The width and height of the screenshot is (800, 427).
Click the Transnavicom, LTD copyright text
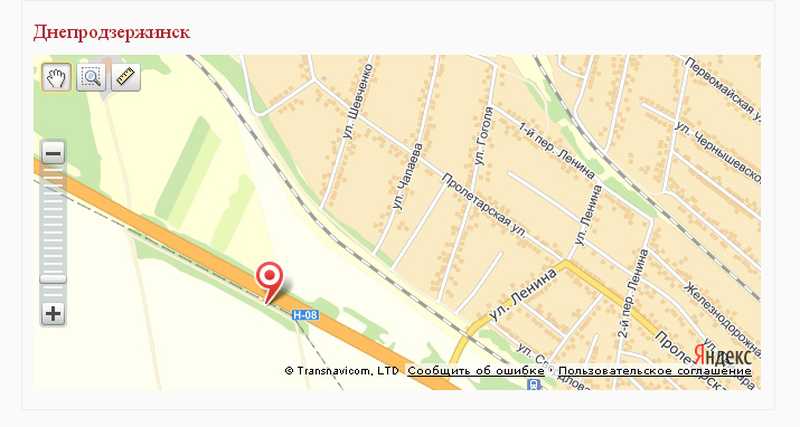(x=342, y=371)
